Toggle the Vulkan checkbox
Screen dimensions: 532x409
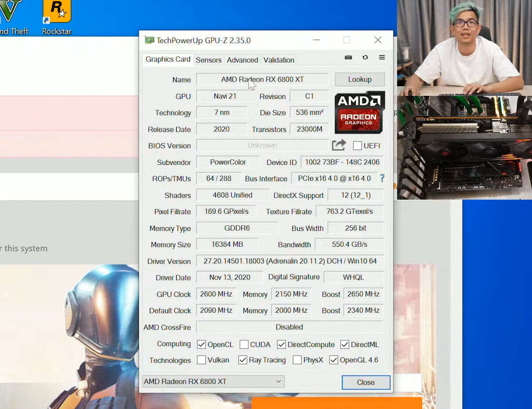pos(201,360)
